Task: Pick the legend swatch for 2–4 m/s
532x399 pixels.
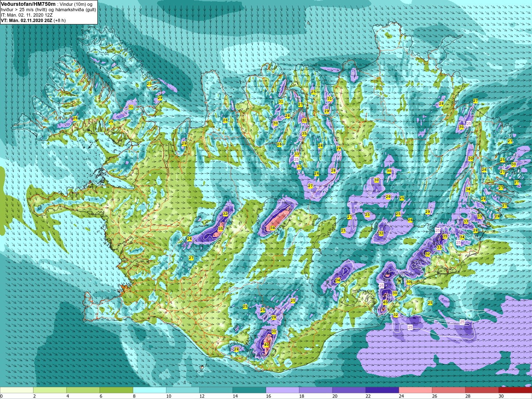Action: tap(50, 390)
